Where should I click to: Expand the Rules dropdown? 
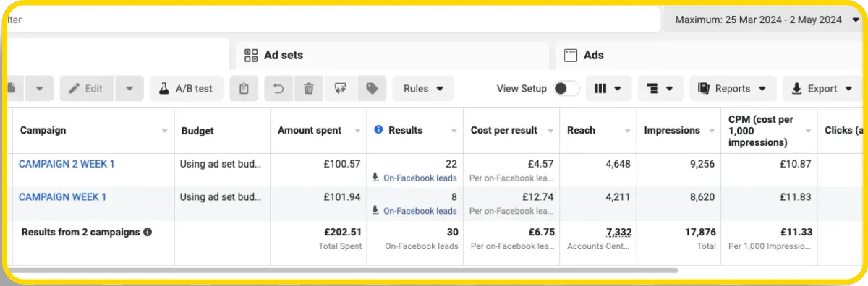pyautogui.click(x=423, y=89)
